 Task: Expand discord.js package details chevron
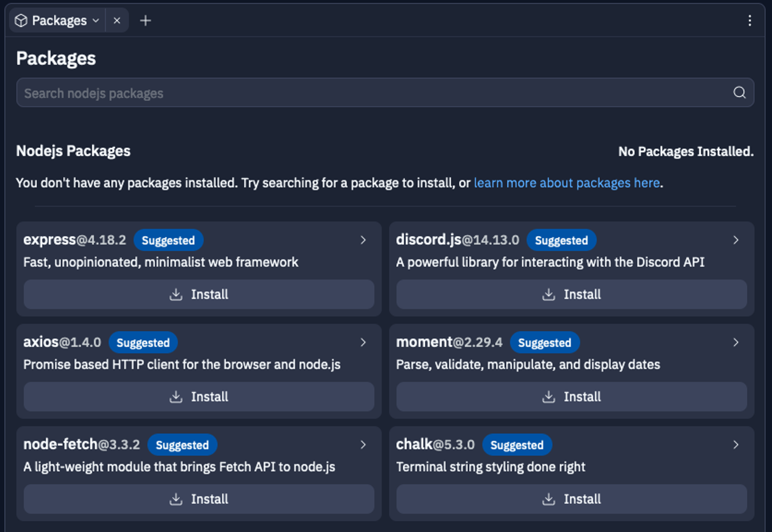(736, 240)
